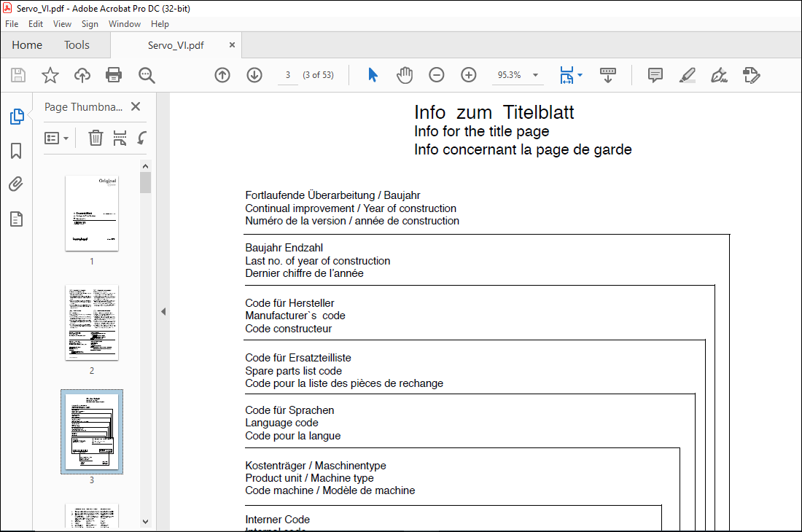Open the Attachments paperclip panel

(x=16, y=184)
